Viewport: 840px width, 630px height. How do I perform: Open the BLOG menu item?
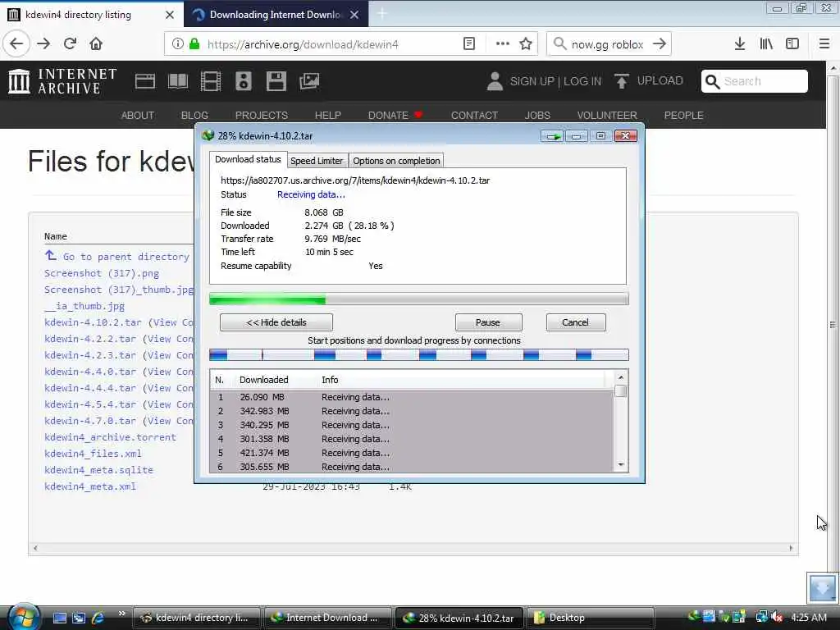(x=194, y=115)
